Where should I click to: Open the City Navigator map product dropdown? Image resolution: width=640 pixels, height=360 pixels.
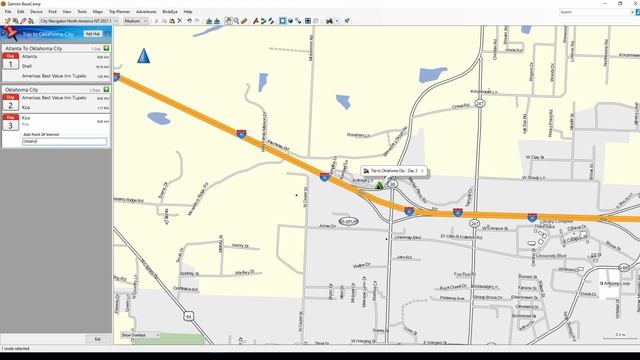click(79, 21)
